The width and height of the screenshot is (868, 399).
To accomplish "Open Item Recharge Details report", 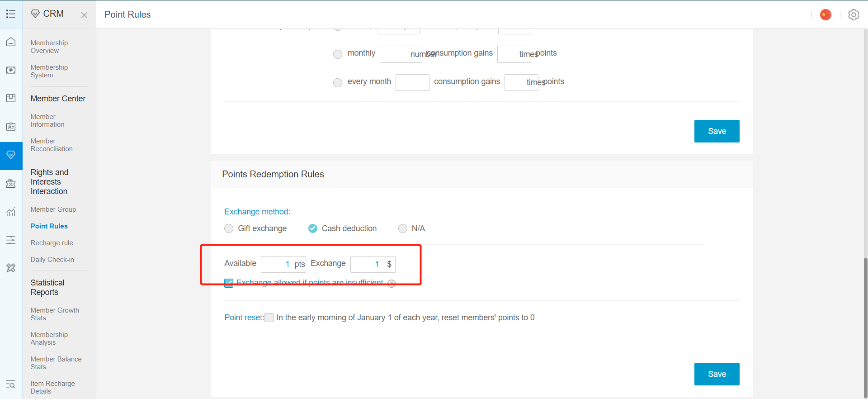I will [53, 387].
